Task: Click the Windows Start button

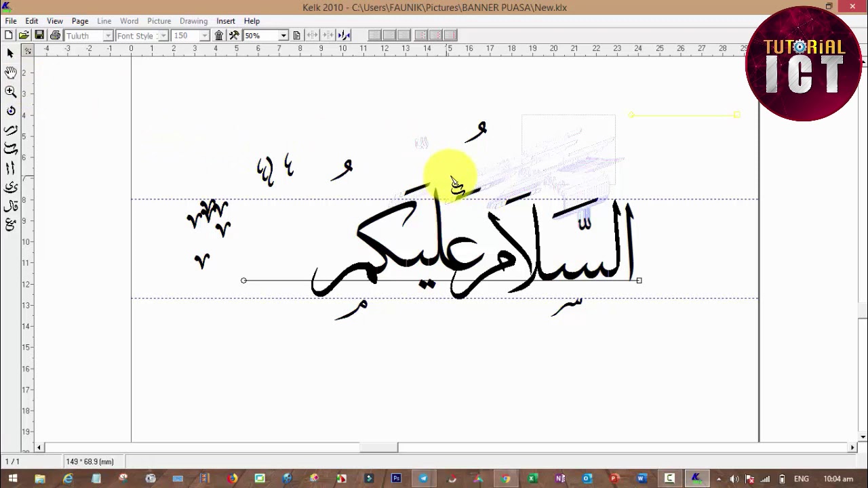Action: coord(13,479)
